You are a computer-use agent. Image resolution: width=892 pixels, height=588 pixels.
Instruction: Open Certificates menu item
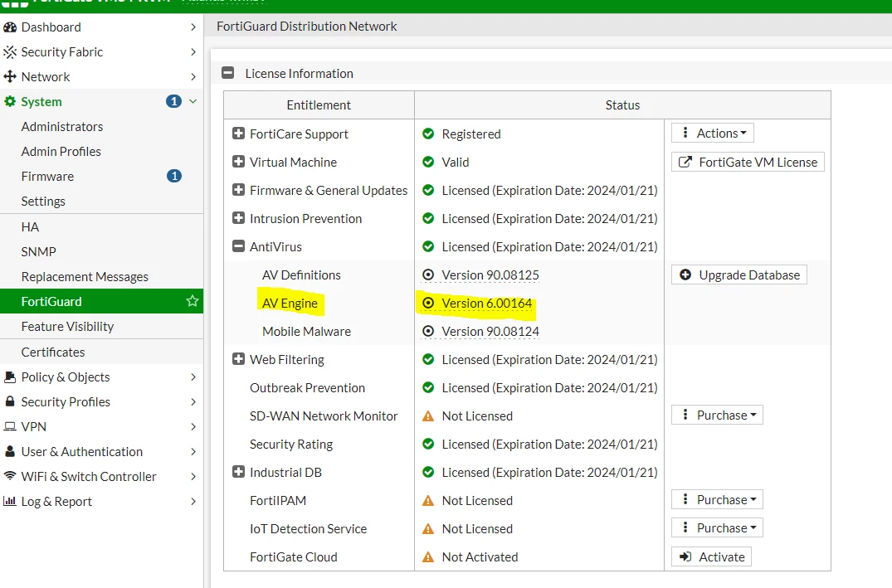53,352
